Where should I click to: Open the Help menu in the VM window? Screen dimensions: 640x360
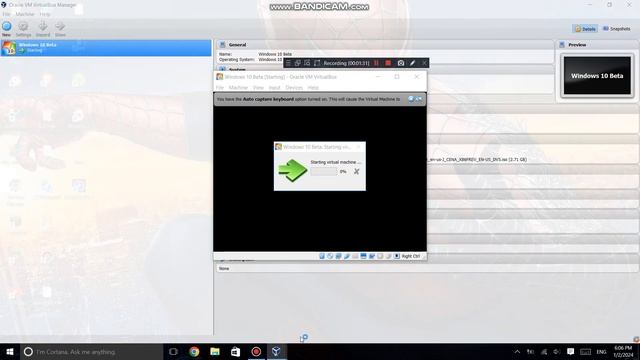313,87
